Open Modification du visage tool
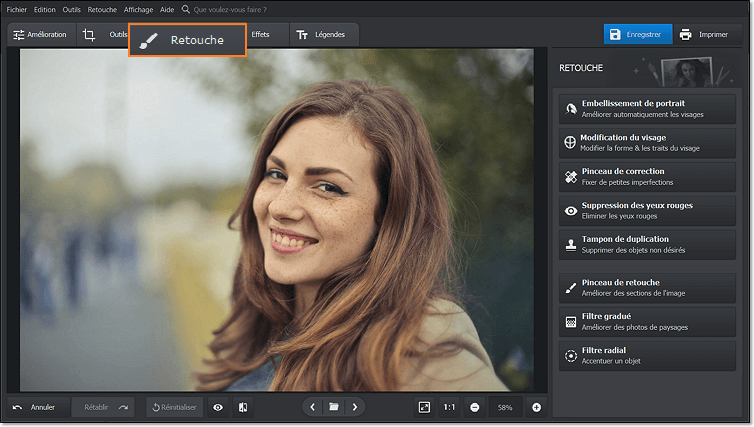This screenshot has width=754, height=427. [x=647, y=143]
